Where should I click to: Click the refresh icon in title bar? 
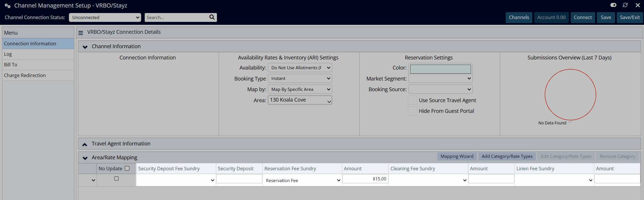pyautogui.click(x=625, y=5)
